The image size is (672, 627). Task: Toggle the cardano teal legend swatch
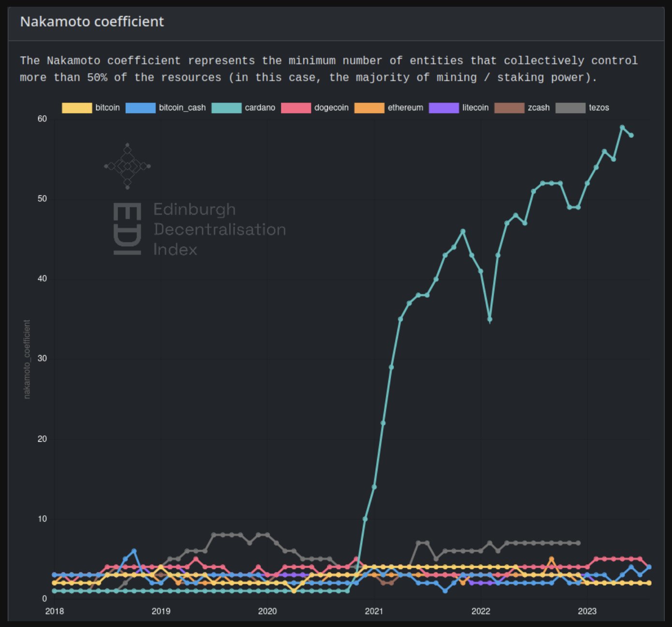pyautogui.click(x=226, y=108)
